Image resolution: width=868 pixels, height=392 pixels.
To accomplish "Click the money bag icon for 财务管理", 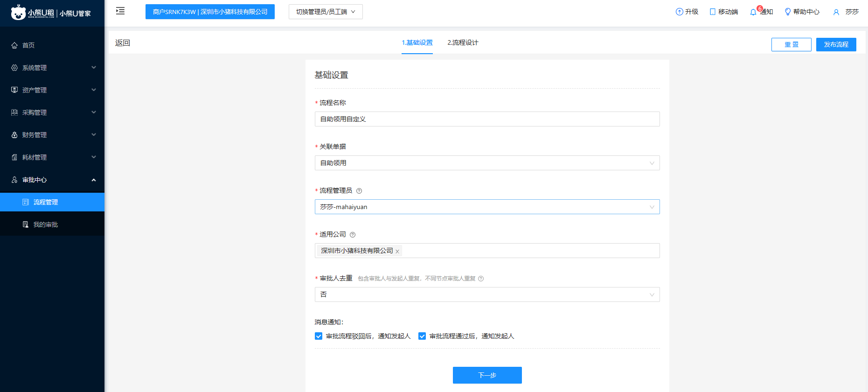I will pyautogui.click(x=14, y=135).
